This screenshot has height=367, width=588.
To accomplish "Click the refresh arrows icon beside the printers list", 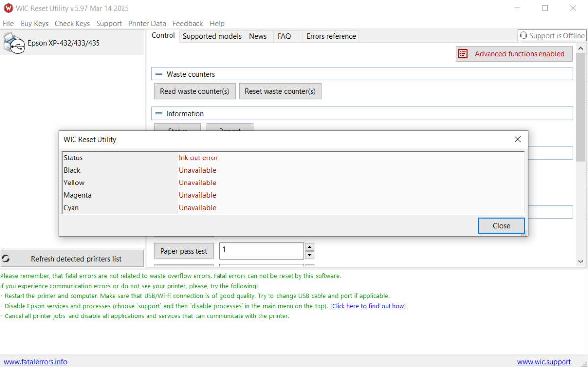I will pyautogui.click(x=6, y=259).
